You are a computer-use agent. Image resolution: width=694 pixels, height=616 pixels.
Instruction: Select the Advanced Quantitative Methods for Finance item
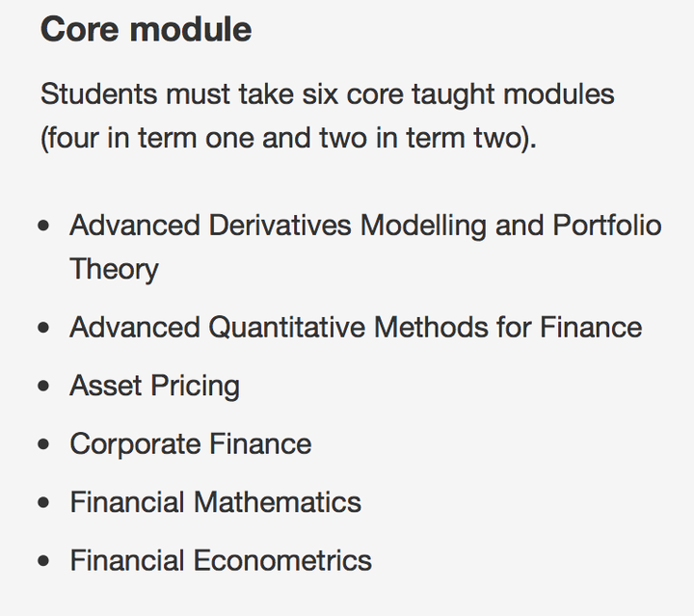tap(356, 328)
